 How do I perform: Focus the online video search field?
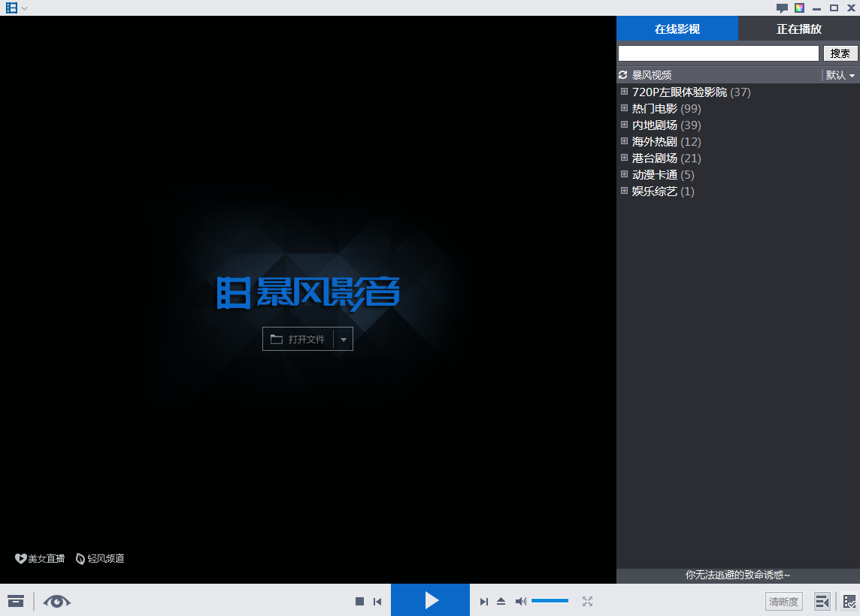(x=719, y=53)
